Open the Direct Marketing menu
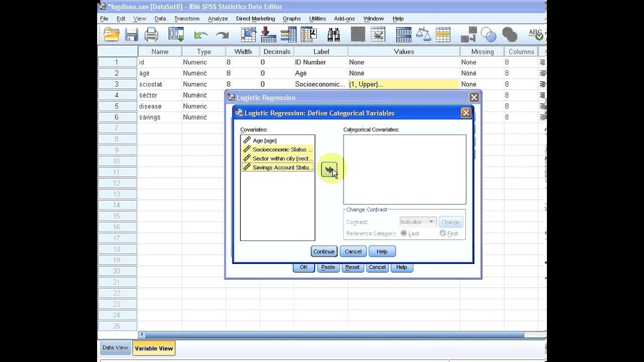Viewport: 644px width, 362px height. click(x=256, y=19)
